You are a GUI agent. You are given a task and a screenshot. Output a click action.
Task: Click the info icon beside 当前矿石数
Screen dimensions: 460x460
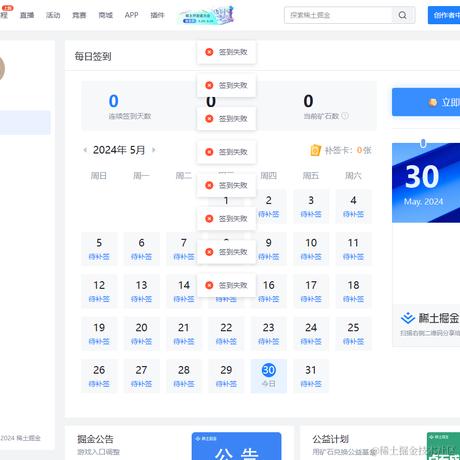click(x=345, y=116)
